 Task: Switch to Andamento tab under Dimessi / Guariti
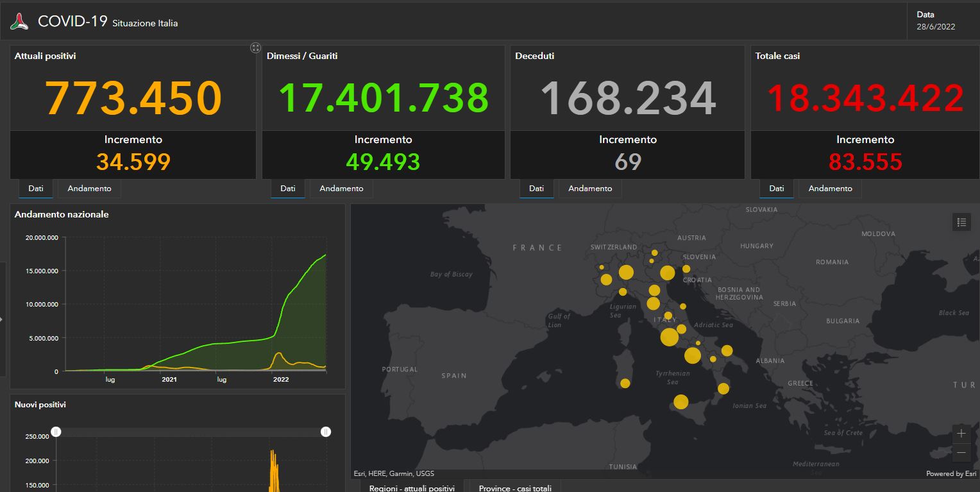point(341,189)
